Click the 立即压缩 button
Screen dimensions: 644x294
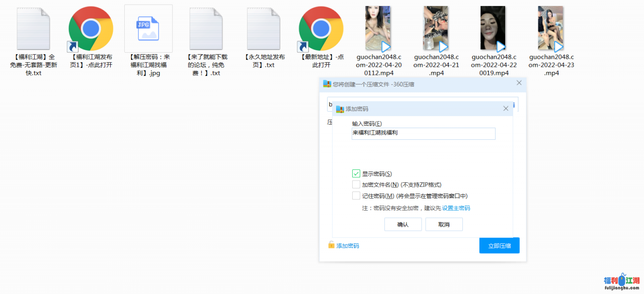[499, 246]
